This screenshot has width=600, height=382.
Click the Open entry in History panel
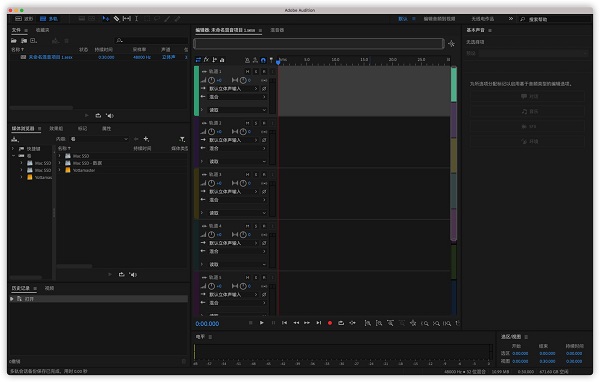[99, 299]
